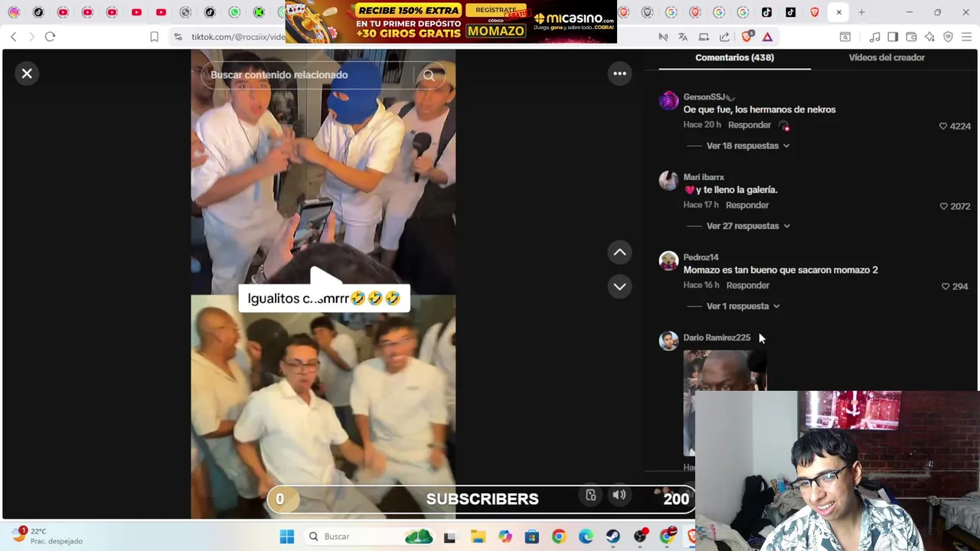The width and height of the screenshot is (980, 551).
Task: View site information icon beside URL
Action: (x=178, y=37)
